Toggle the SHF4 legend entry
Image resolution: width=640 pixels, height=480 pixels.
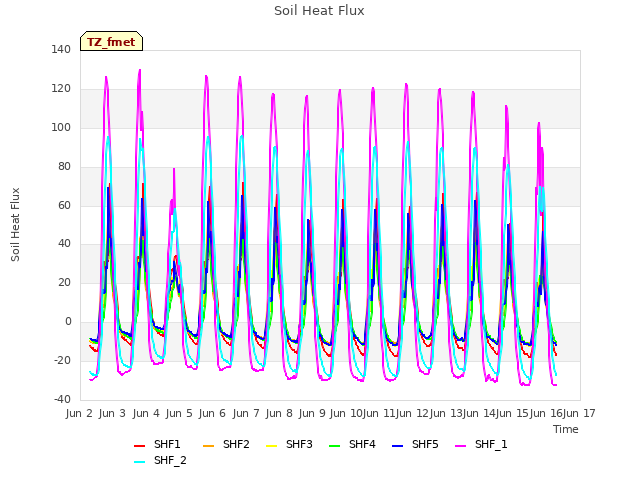(352, 444)
